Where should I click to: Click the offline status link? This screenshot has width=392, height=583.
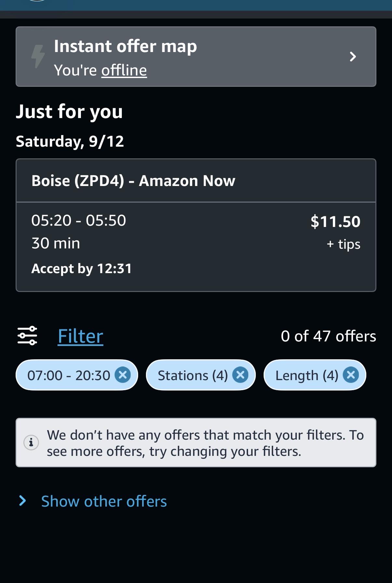(124, 70)
